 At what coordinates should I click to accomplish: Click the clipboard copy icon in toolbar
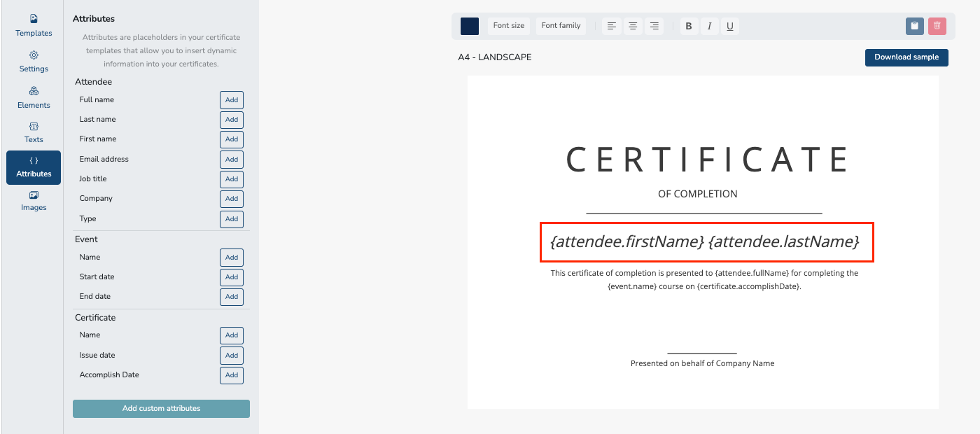(914, 26)
